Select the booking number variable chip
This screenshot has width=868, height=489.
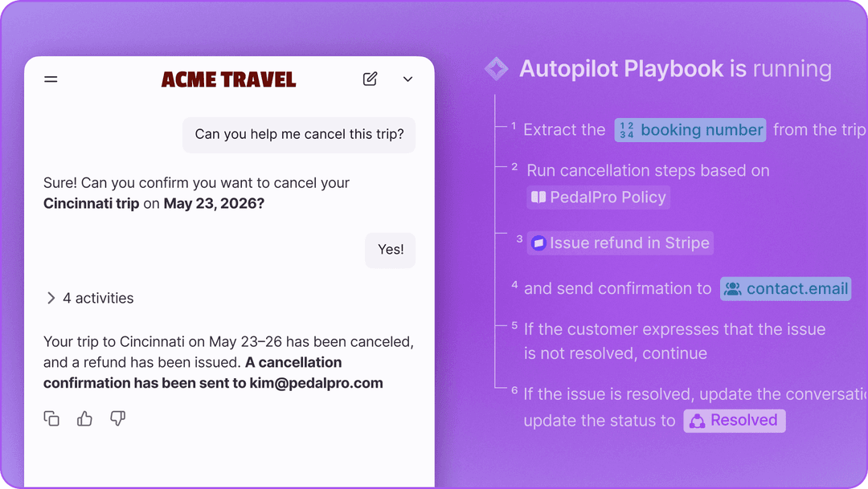690,130
